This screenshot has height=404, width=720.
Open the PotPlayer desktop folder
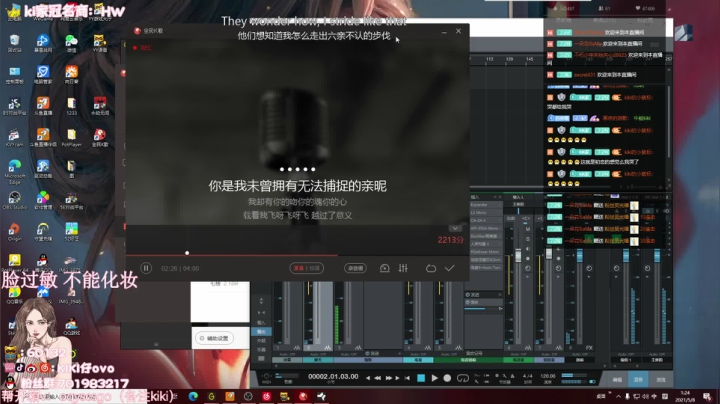pyautogui.click(x=71, y=137)
